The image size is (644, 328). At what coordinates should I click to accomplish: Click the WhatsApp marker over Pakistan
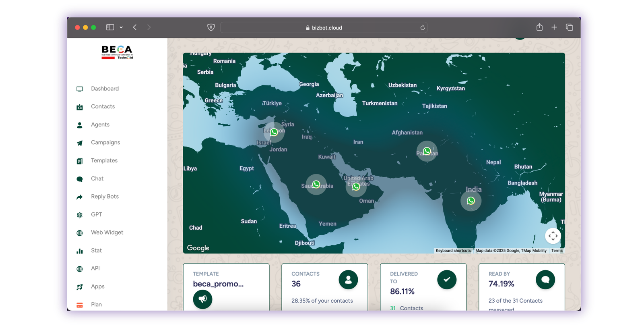point(427,151)
